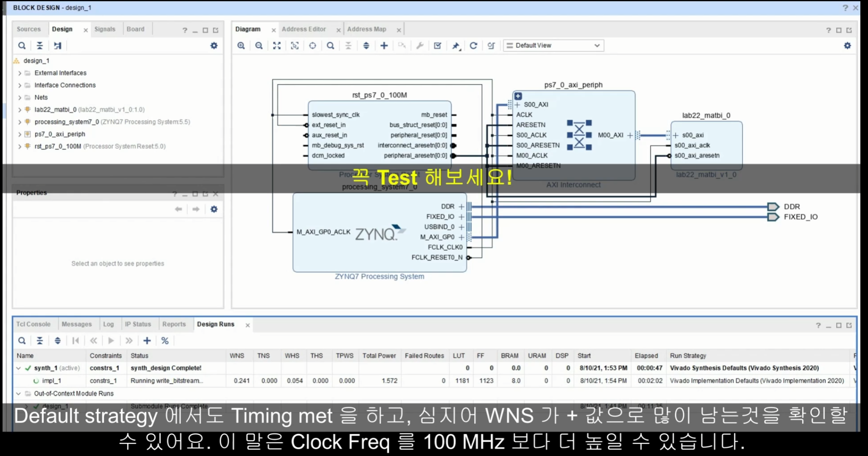Open the IP Status tab

(x=138, y=324)
